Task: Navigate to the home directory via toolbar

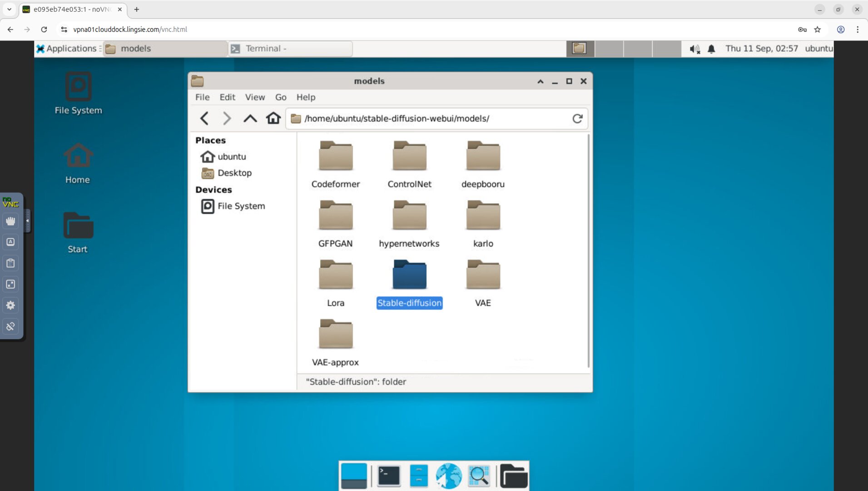Action: pos(273,118)
